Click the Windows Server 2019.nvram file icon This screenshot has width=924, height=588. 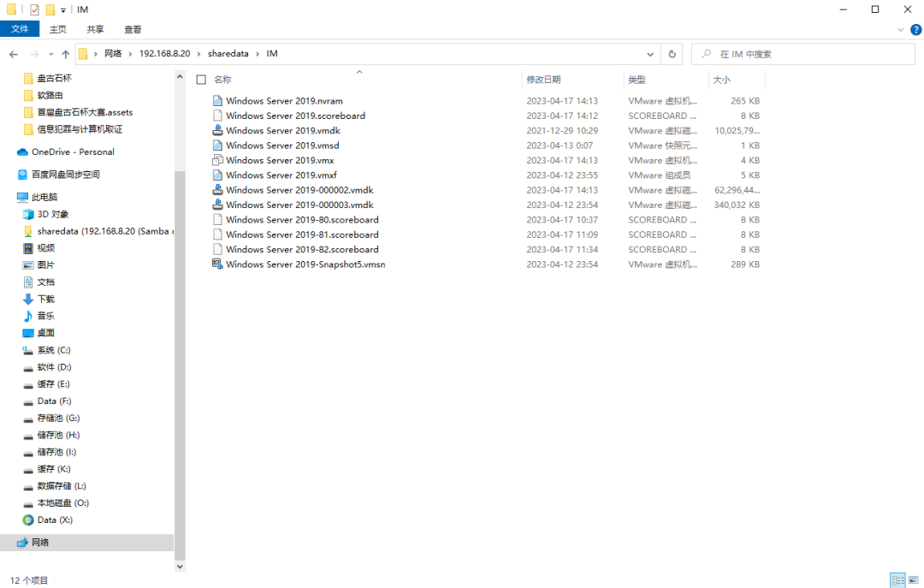pos(217,101)
